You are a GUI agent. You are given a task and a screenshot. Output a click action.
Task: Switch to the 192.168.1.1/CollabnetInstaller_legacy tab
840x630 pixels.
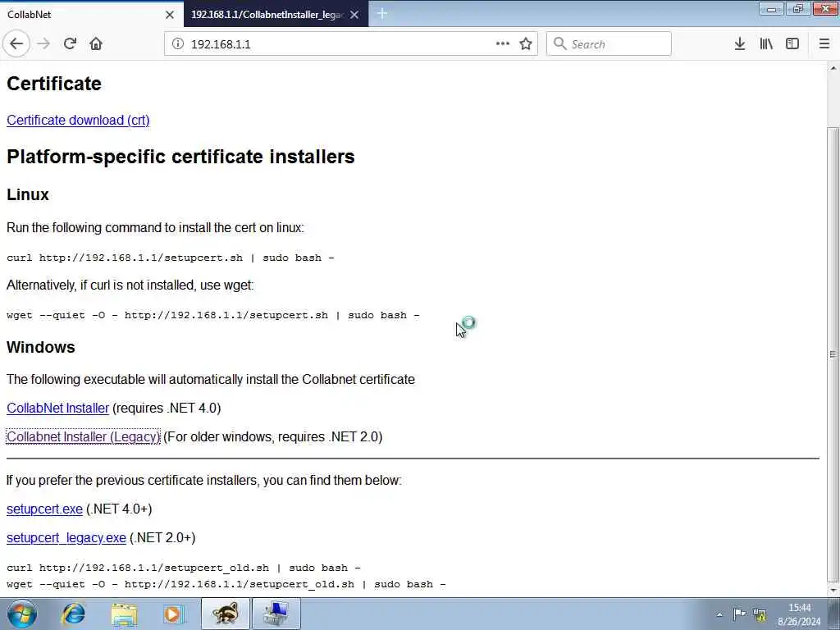pos(276,15)
